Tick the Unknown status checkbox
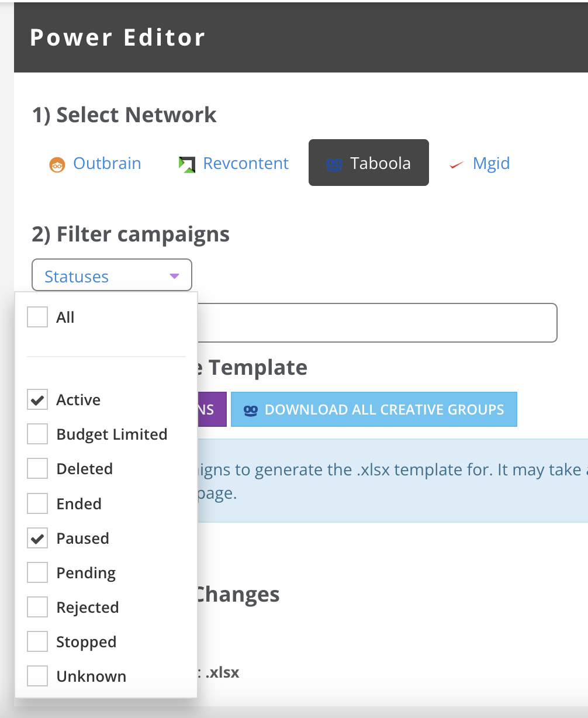Screen dimensions: 588x718 (x=37, y=676)
